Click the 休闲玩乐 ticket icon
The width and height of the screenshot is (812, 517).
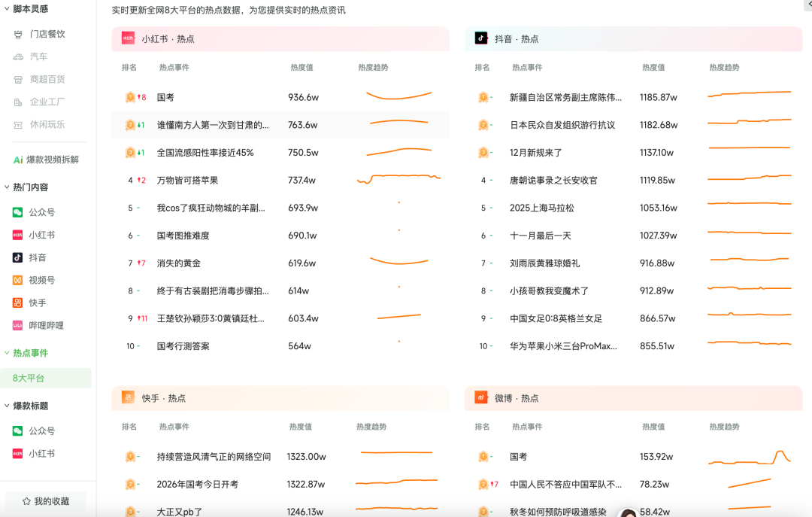coord(18,125)
